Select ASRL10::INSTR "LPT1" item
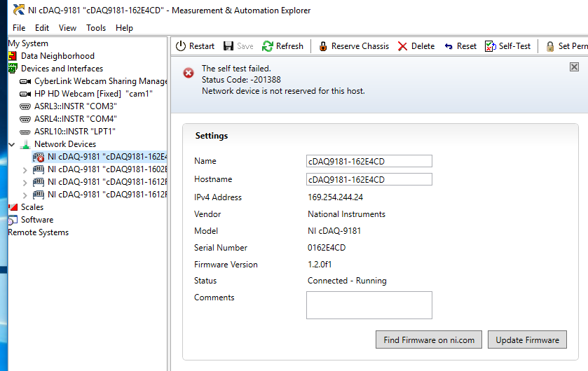This screenshot has width=588, height=371. [74, 132]
